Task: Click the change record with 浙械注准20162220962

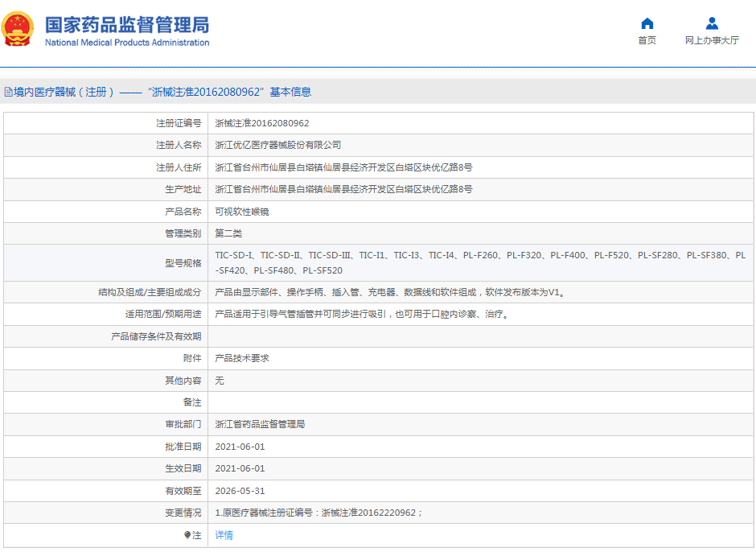Action: coord(318,513)
